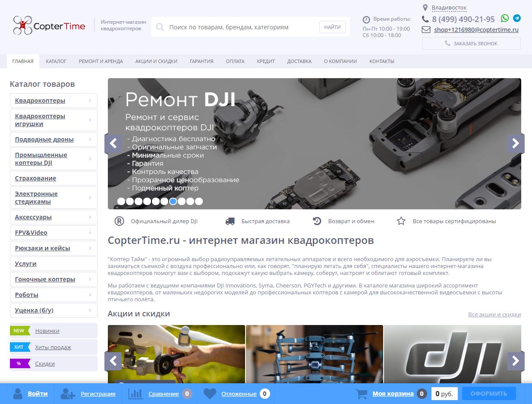This screenshot has height=404, width=532.
Task: Select the third banner slide dot
Action: pyautogui.click(x=139, y=201)
